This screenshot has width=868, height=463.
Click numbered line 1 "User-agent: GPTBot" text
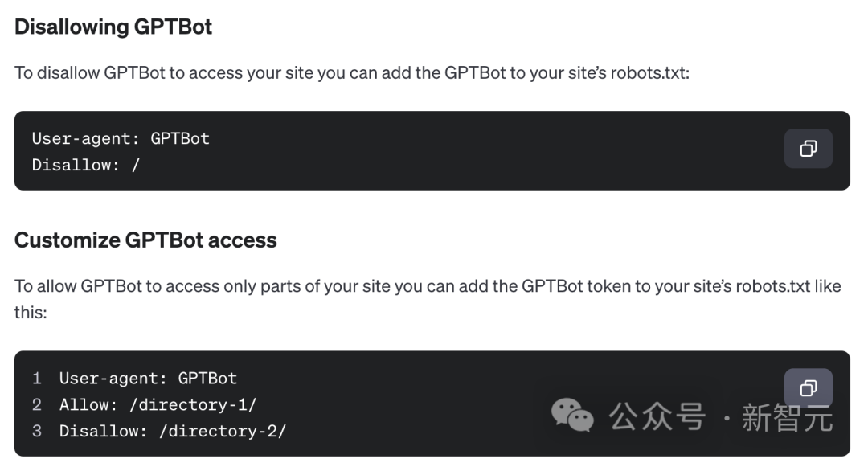click(148, 378)
